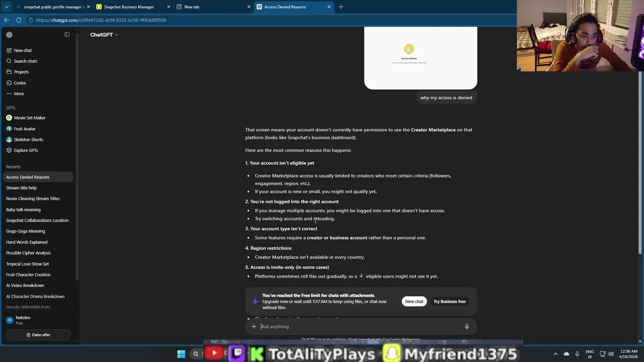
Task: Click the plus attach button in composer
Action: point(254,326)
